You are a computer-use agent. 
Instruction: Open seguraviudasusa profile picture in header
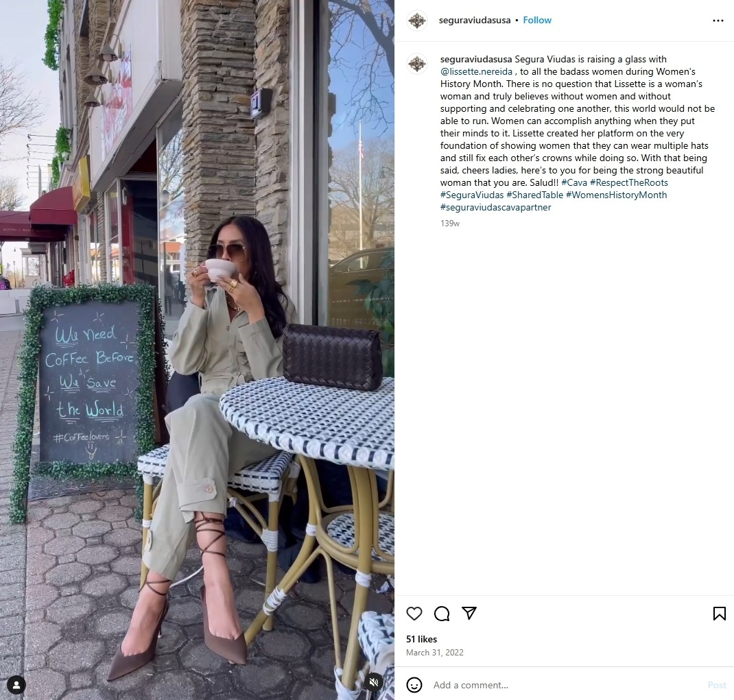(416, 21)
